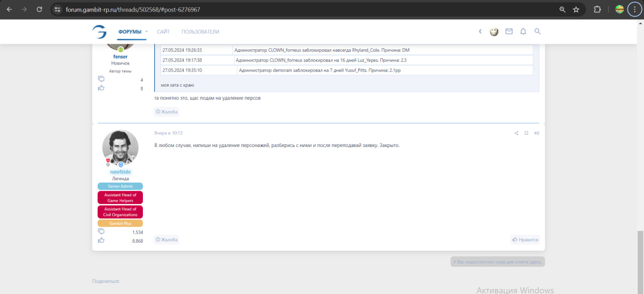
Task: Reload the page in browser
Action: [x=39, y=9]
